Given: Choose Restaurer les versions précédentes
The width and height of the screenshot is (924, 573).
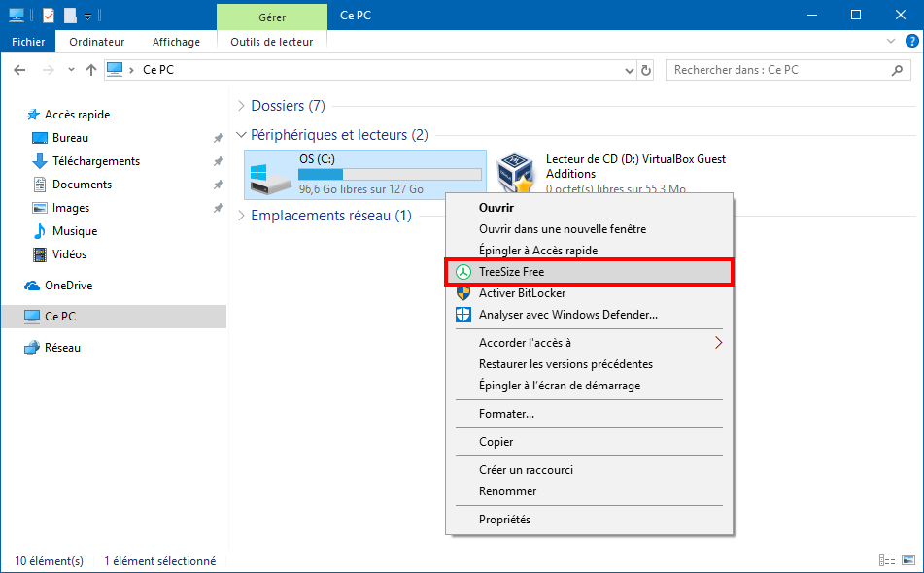Looking at the screenshot, I should 589,364.
